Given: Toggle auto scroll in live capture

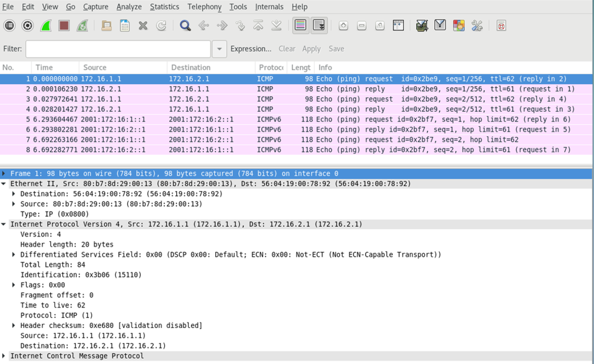Looking at the screenshot, I should pyautogui.click(x=319, y=25).
